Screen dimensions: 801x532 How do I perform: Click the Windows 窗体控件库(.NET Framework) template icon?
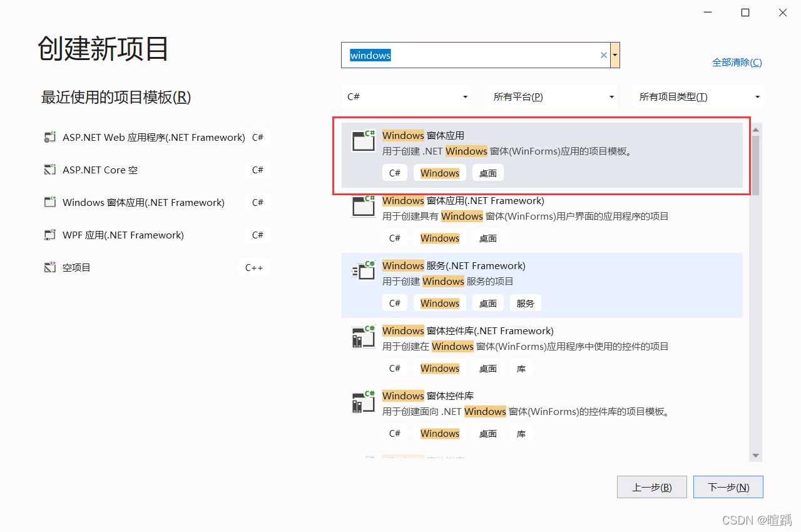click(x=364, y=336)
